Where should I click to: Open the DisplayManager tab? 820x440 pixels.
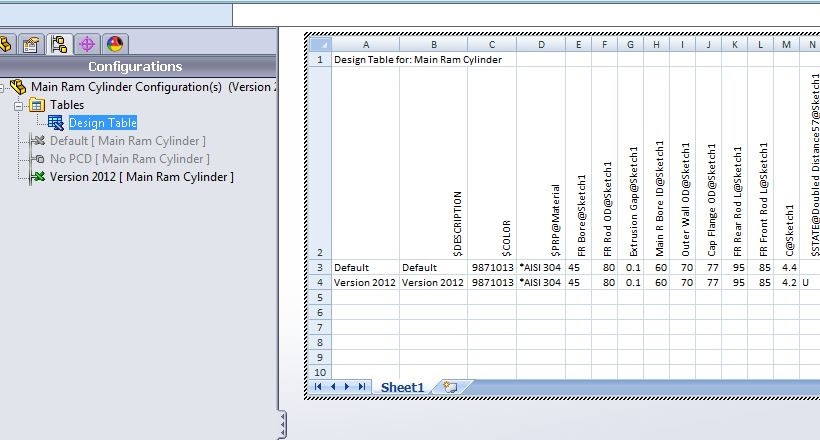[115, 44]
